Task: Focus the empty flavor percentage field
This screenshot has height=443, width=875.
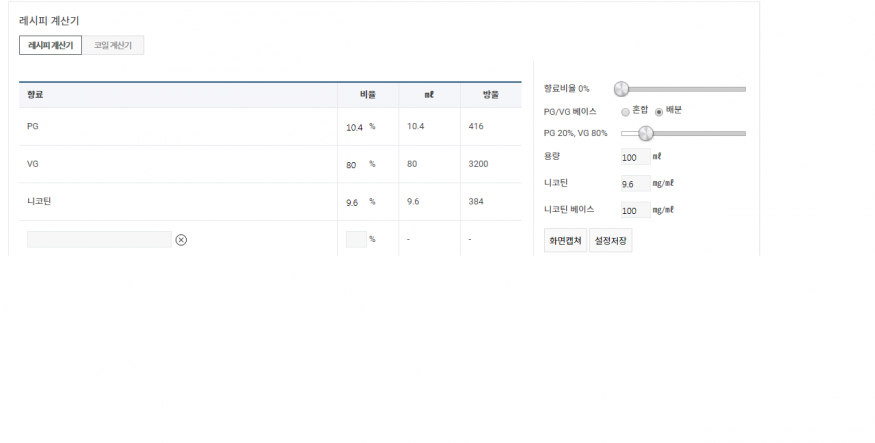Action: 356,239
